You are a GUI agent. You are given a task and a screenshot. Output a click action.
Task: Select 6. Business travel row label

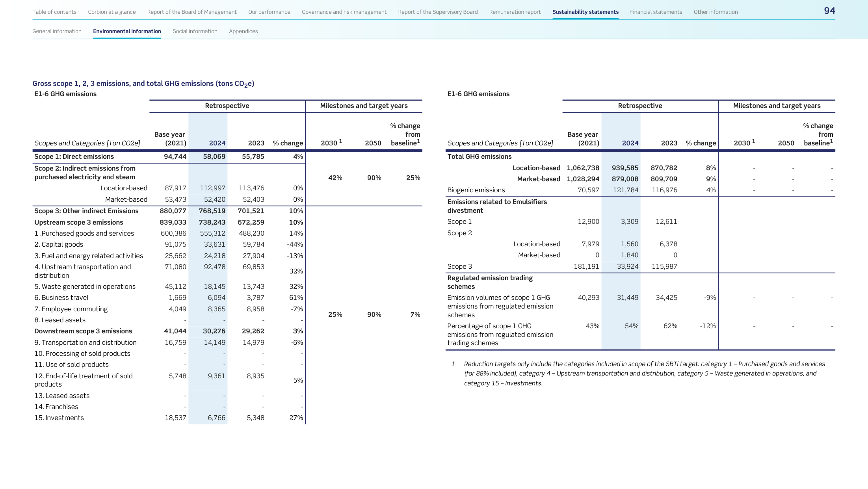pyautogui.click(x=61, y=297)
